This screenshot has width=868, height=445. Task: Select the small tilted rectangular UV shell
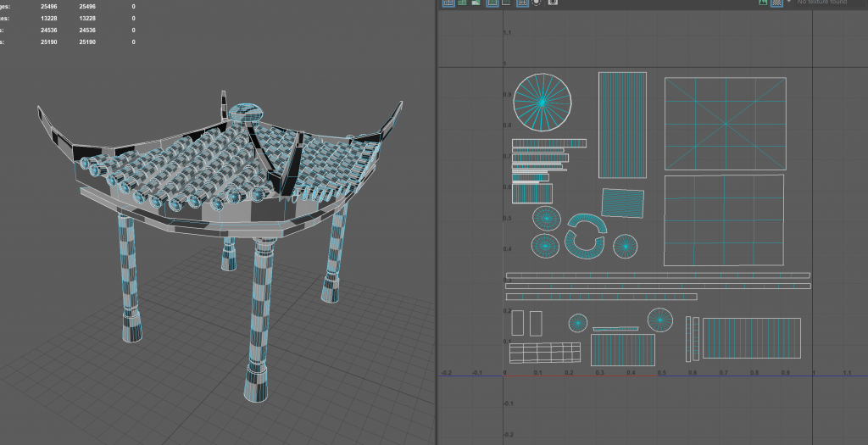point(623,203)
